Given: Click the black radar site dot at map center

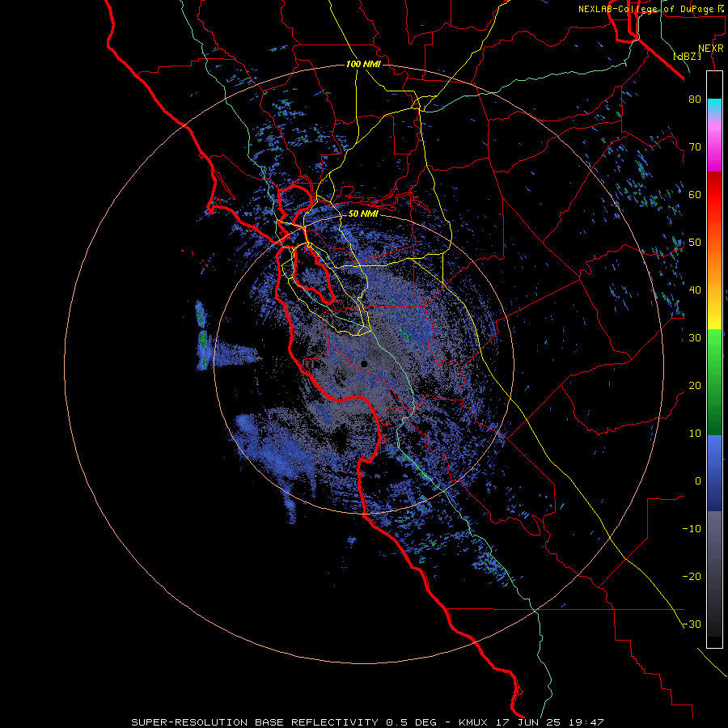Looking at the screenshot, I should pyautogui.click(x=365, y=364).
